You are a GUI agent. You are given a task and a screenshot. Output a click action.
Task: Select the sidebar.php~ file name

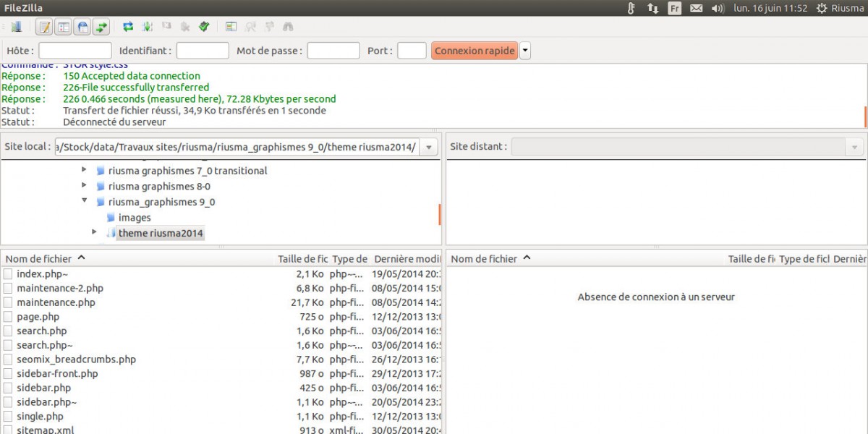point(46,402)
